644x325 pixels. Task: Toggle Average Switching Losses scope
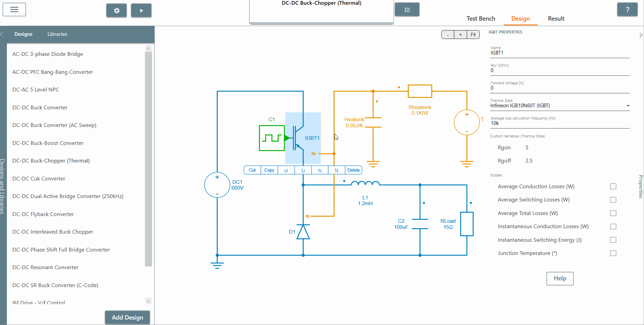pyautogui.click(x=613, y=200)
